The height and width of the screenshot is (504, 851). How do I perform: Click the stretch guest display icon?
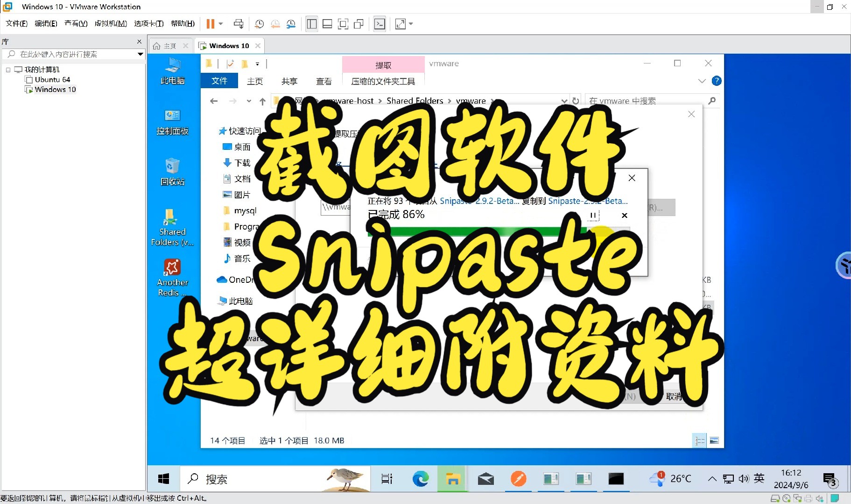(x=401, y=24)
